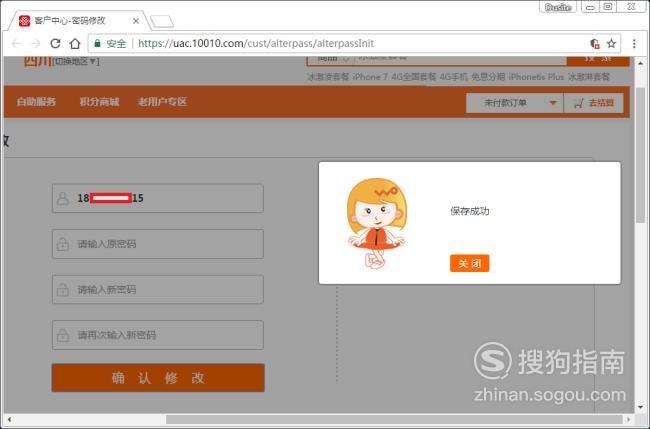The image size is (650, 429).
Task: Click the lock icon in 请输入新密码 field
Action: coord(63,289)
